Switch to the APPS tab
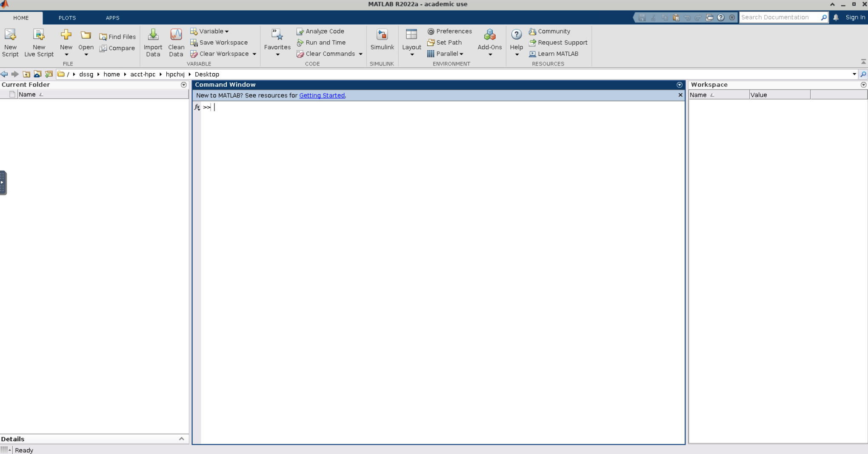868x454 pixels. point(113,18)
